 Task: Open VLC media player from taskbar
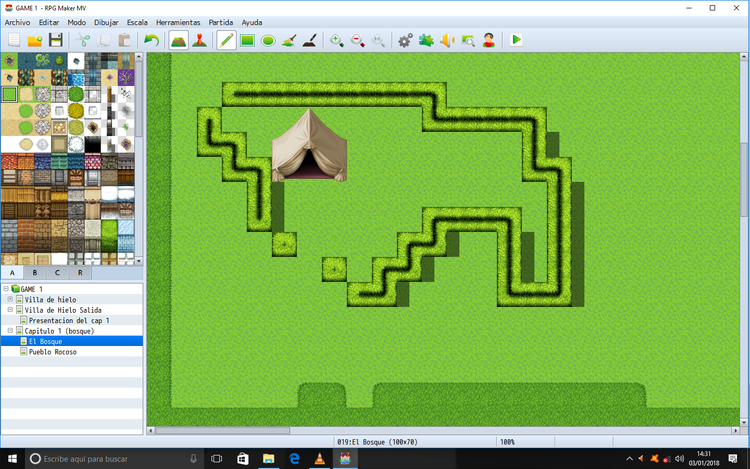(320, 459)
